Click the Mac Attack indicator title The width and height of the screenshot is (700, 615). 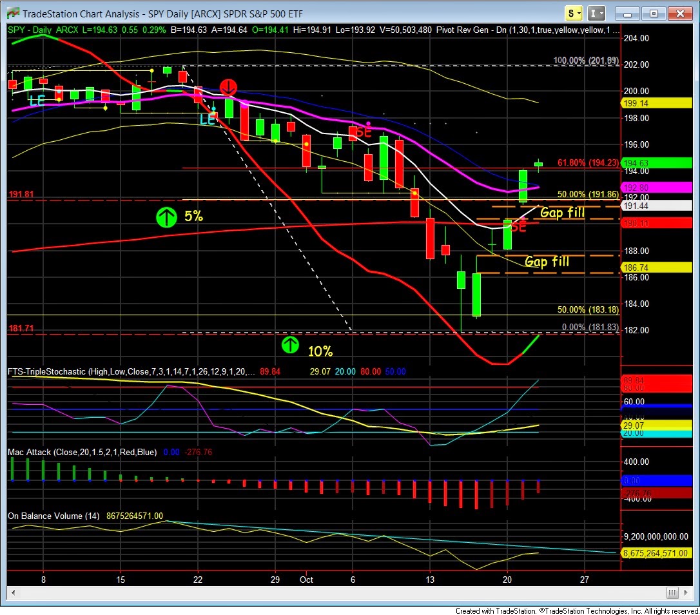(82, 452)
